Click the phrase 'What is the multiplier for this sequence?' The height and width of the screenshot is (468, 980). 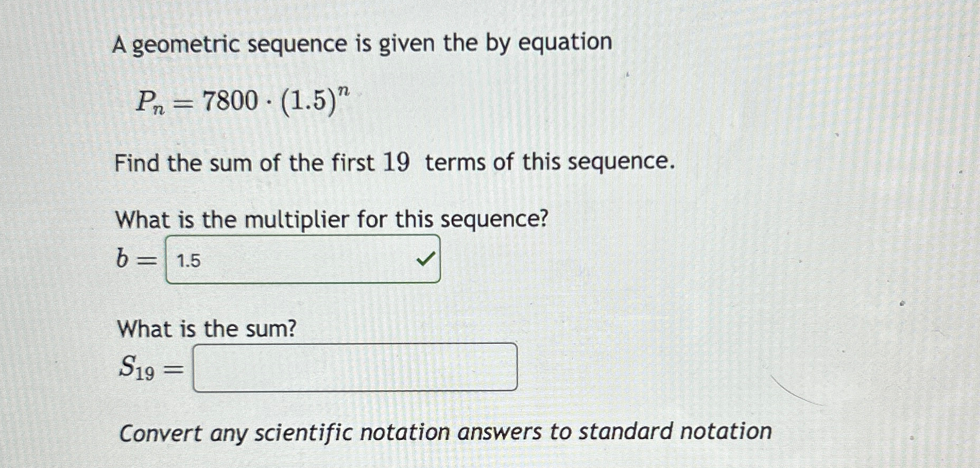coord(332,219)
